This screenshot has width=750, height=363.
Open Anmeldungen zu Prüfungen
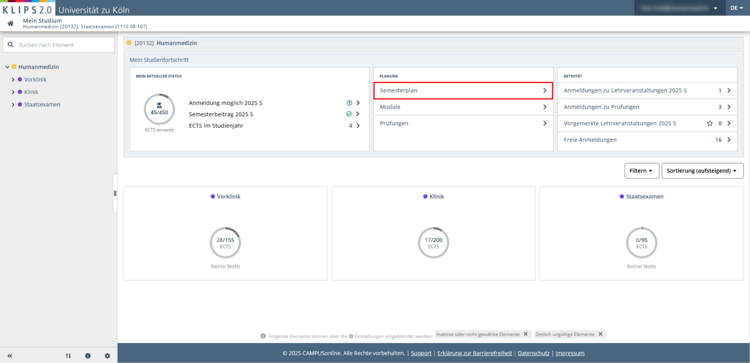point(647,107)
